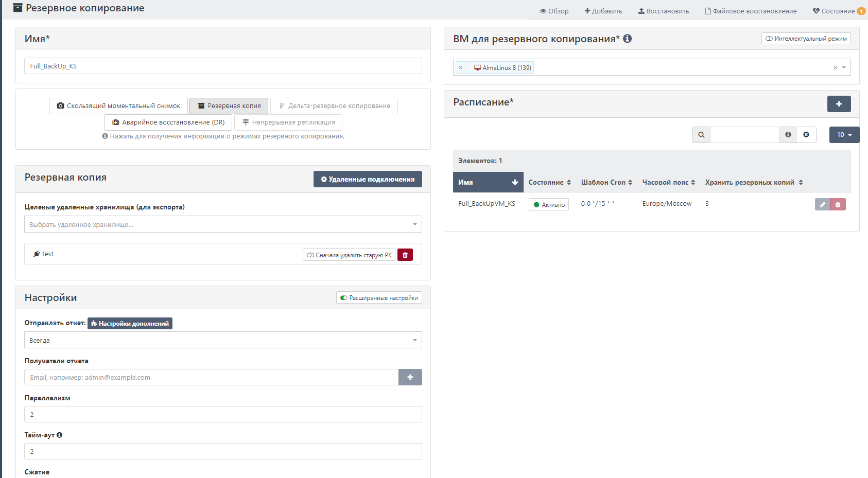Image resolution: width=868 pixels, height=478 pixels.
Task: Delete the Full_BackUpVM_KS schedule
Action: tap(838, 204)
